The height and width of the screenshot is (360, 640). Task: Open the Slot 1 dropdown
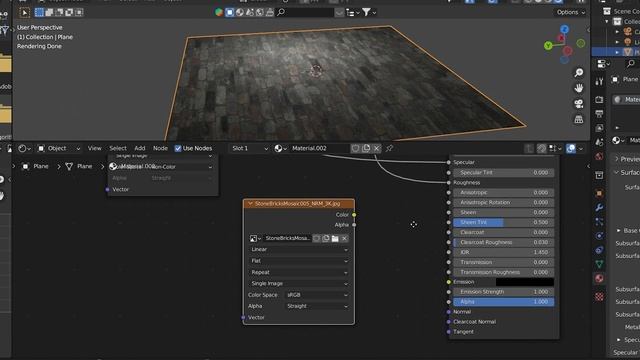(250, 149)
